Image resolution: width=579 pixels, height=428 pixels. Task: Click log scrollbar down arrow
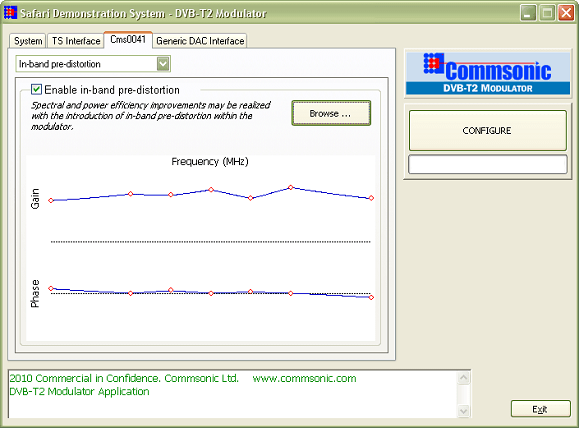click(x=463, y=411)
